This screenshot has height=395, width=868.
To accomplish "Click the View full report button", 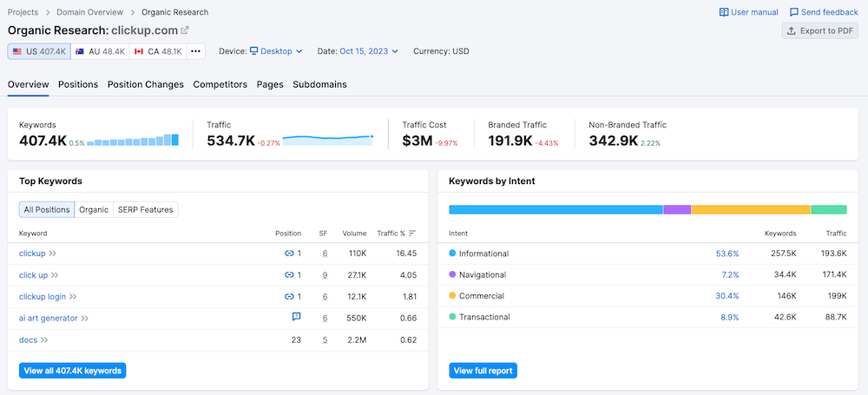I will (483, 371).
